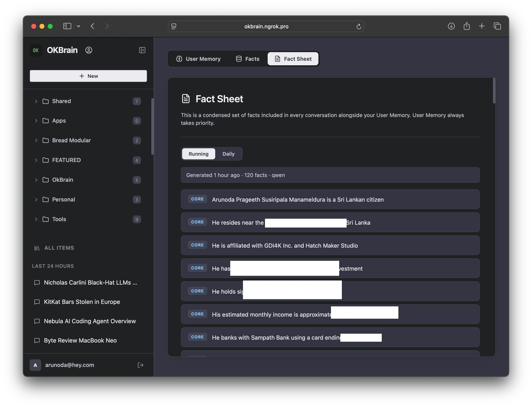Collapse the sidebar using the panel icon
The image size is (532, 407).
[x=142, y=50]
